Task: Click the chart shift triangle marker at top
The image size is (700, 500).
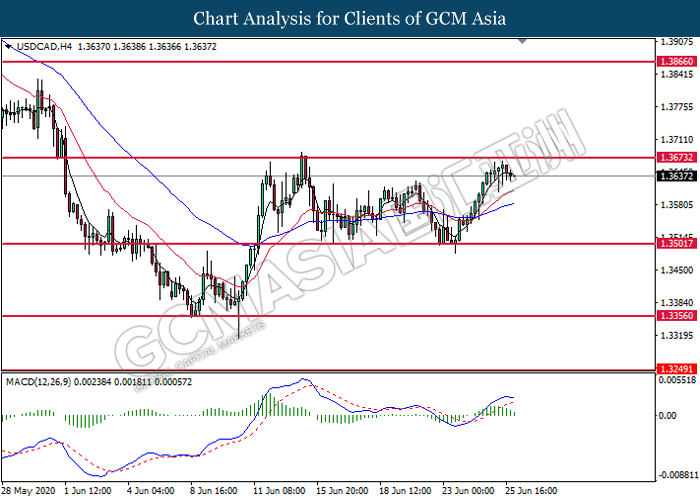Action: pos(522,42)
